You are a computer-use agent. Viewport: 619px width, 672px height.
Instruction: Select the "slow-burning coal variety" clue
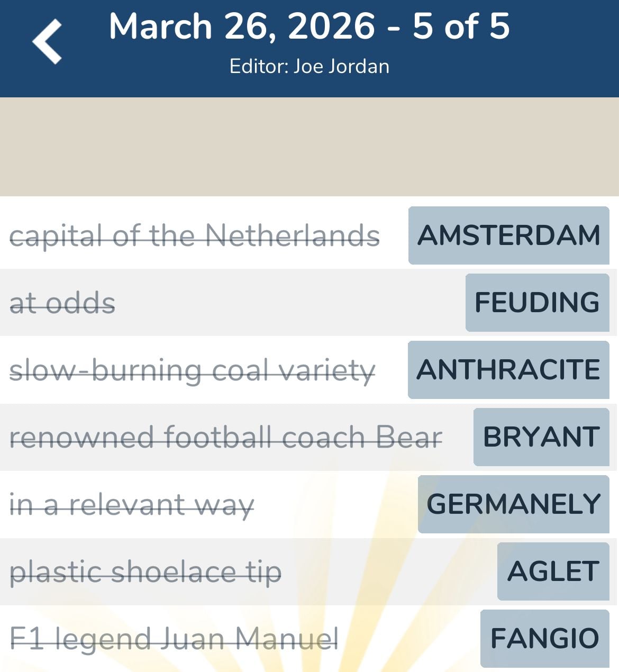(x=193, y=370)
